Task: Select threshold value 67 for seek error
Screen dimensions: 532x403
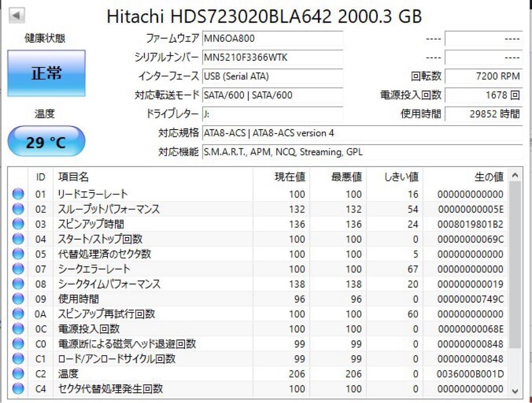Action: [x=413, y=269]
